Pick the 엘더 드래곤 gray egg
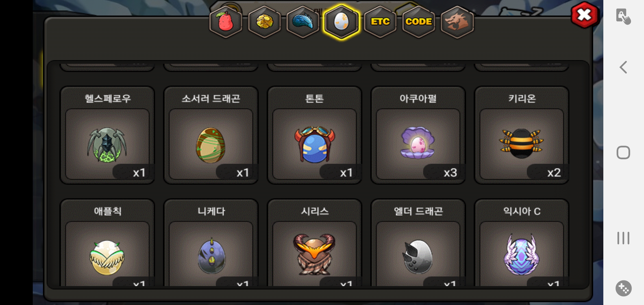This screenshot has height=305, width=644. point(418,243)
